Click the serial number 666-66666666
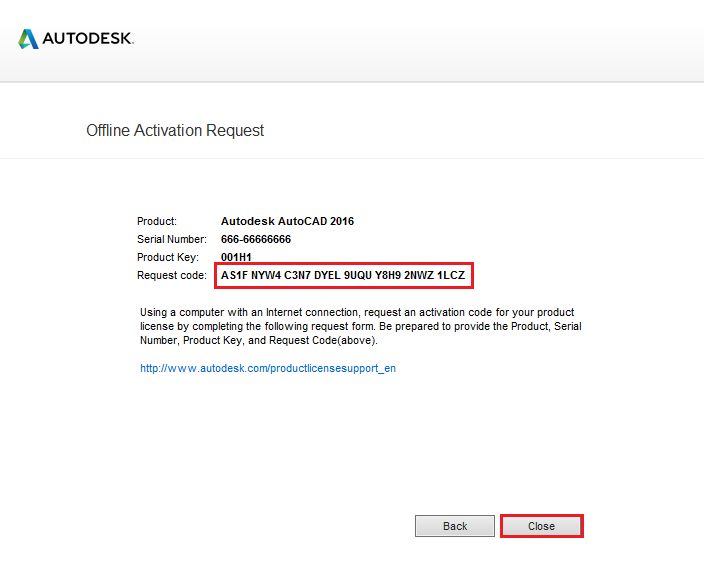The height and width of the screenshot is (566, 704). pyautogui.click(x=256, y=239)
